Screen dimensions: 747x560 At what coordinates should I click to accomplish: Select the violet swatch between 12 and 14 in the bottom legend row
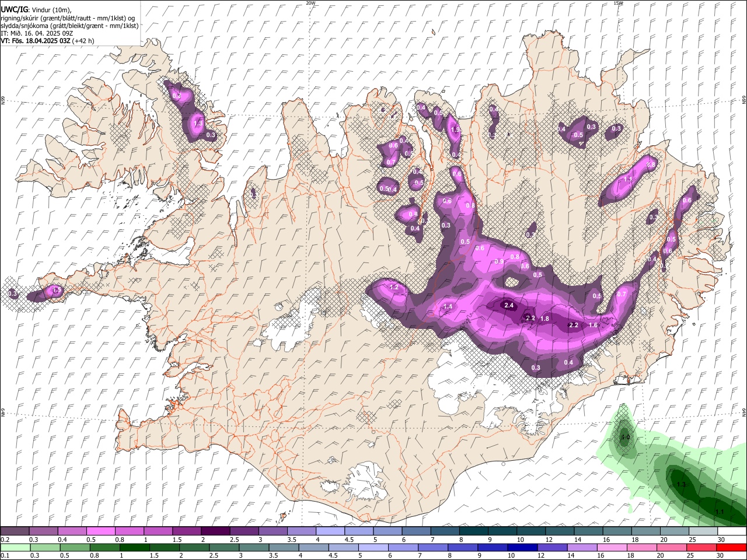click(551, 547)
